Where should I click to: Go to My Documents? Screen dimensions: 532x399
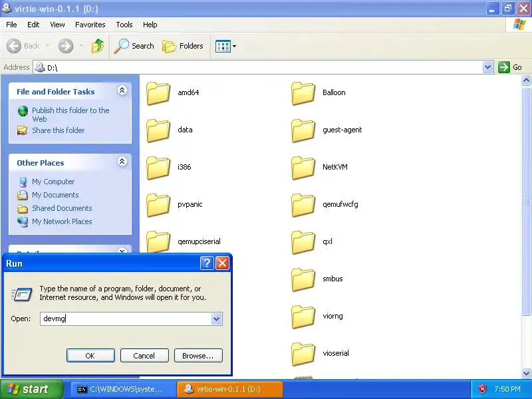(x=55, y=195)
